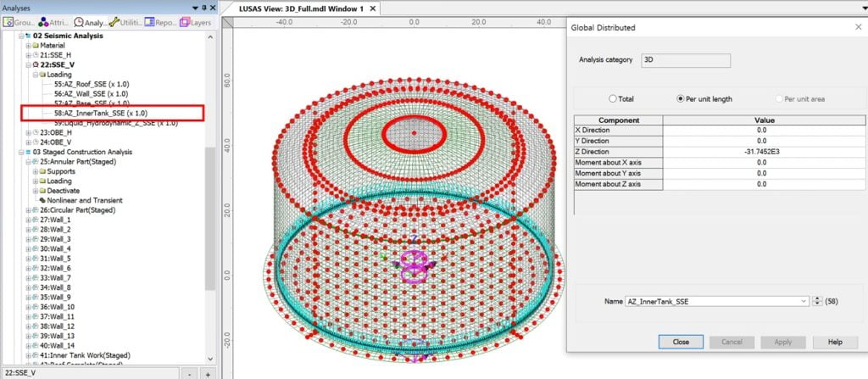Click the pin icon on Analyses panel
This screenshot has width=868, height=379.
[x=202, y=7]
